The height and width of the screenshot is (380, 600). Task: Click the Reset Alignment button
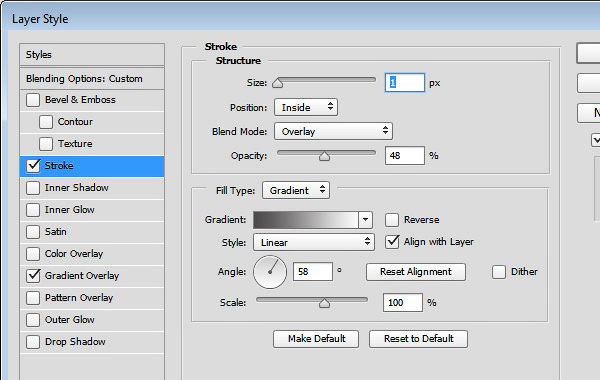(x=416, y=272)
